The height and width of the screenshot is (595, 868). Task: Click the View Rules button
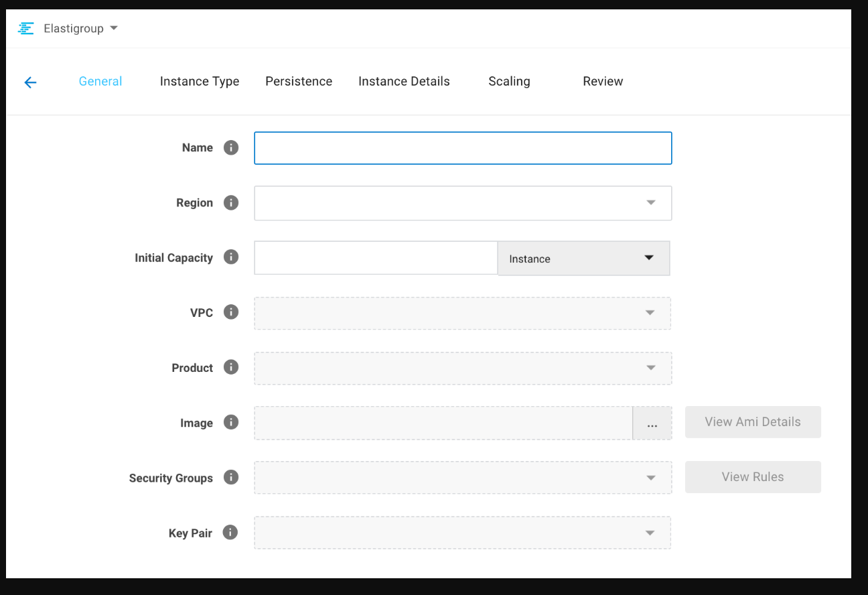click(752, 477)
